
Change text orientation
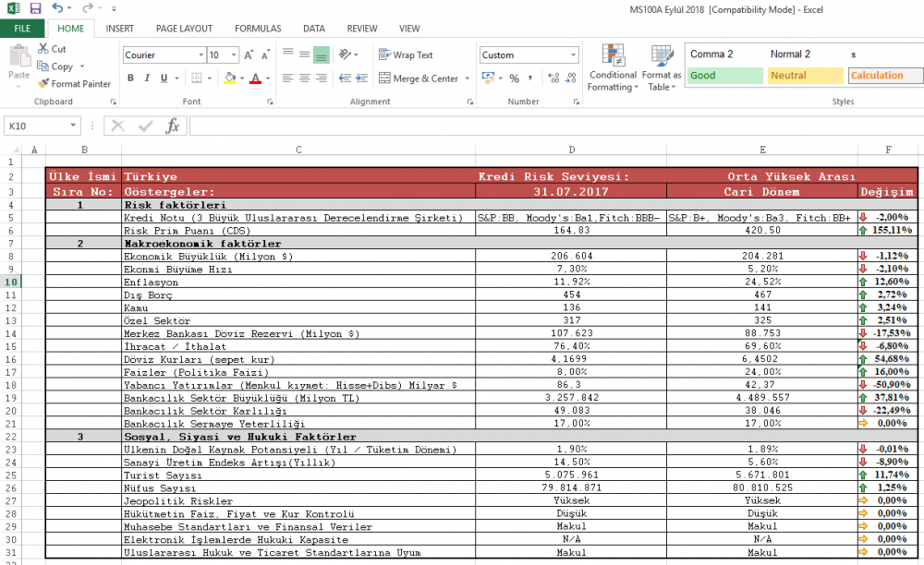tap(346, 54)
